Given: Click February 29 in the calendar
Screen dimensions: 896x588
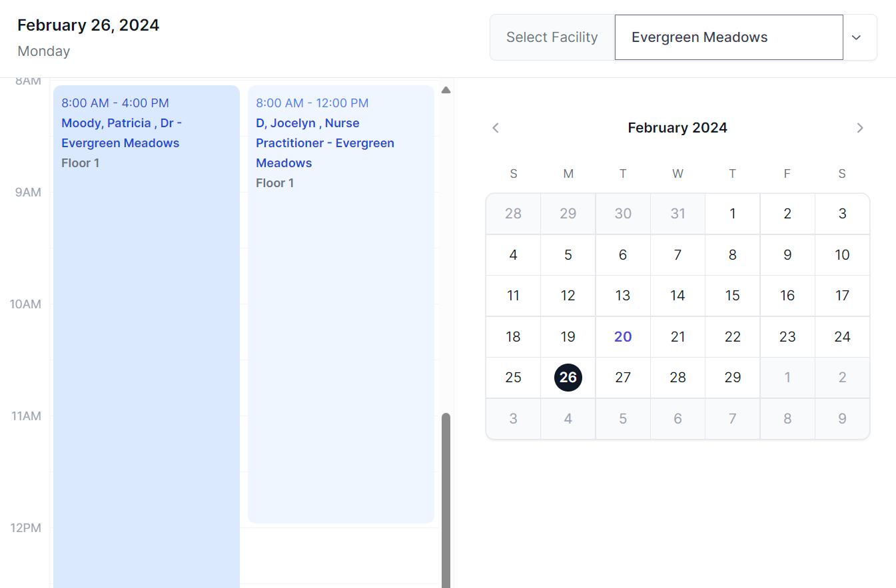Looking at the screenshot, I should click(732, 378).
